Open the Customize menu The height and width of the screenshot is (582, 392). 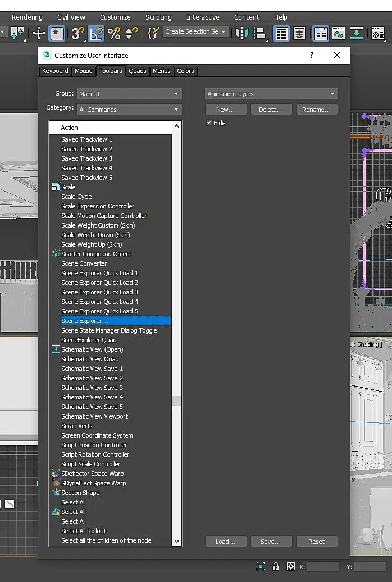click(x=115, y=17)
